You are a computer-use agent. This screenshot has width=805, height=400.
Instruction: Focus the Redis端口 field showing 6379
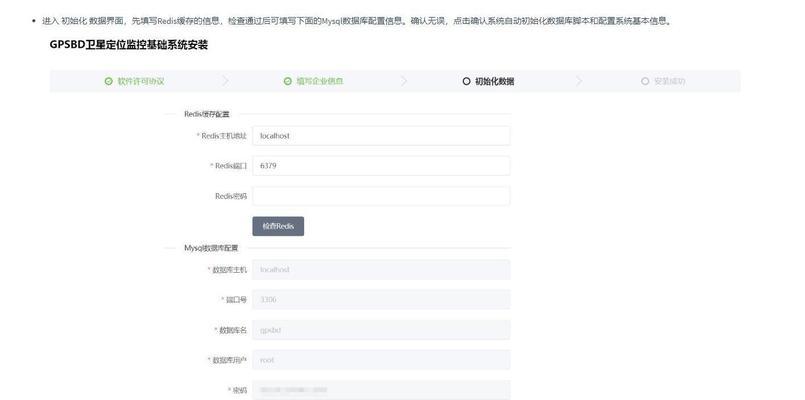click(381, 166)
